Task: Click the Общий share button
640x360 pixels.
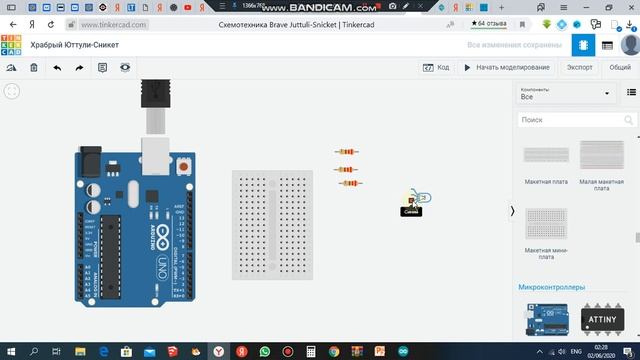Action: [620, 67]
